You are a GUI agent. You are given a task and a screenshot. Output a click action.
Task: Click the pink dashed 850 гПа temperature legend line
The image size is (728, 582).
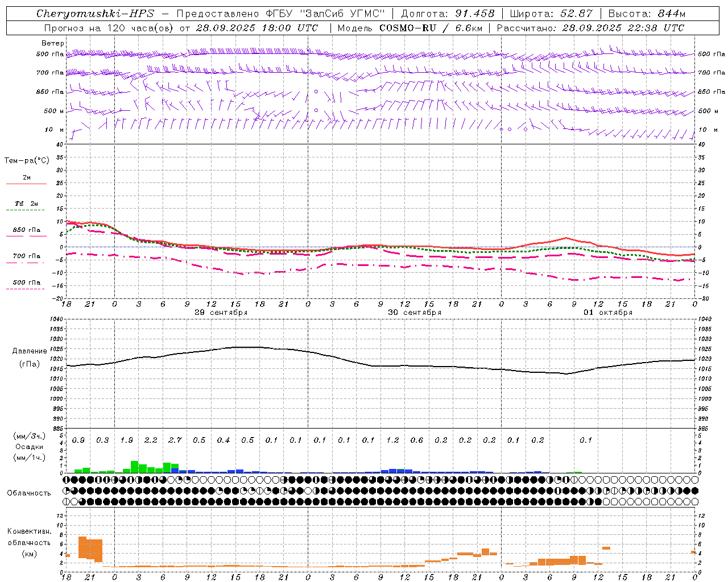(26, 236)
